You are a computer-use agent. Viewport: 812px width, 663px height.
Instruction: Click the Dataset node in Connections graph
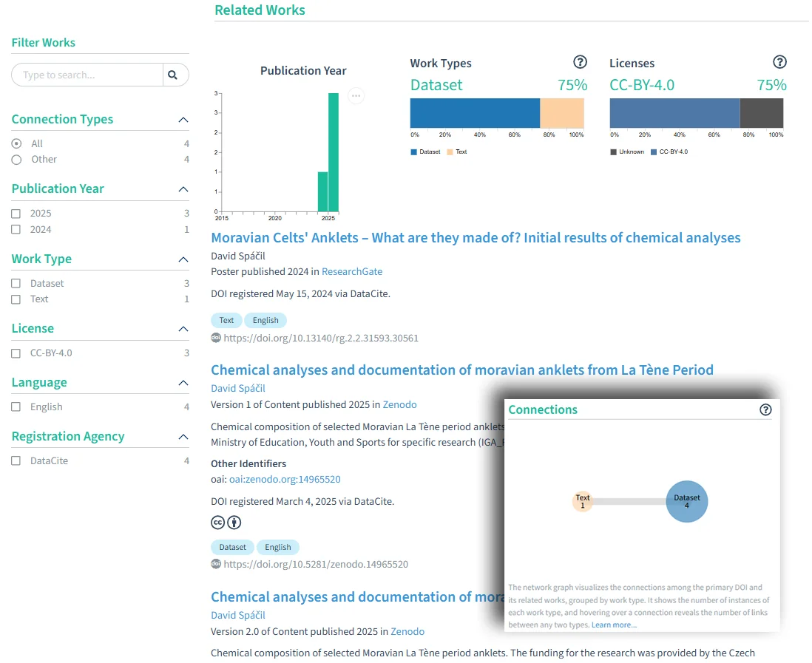(x=686, y=502)
